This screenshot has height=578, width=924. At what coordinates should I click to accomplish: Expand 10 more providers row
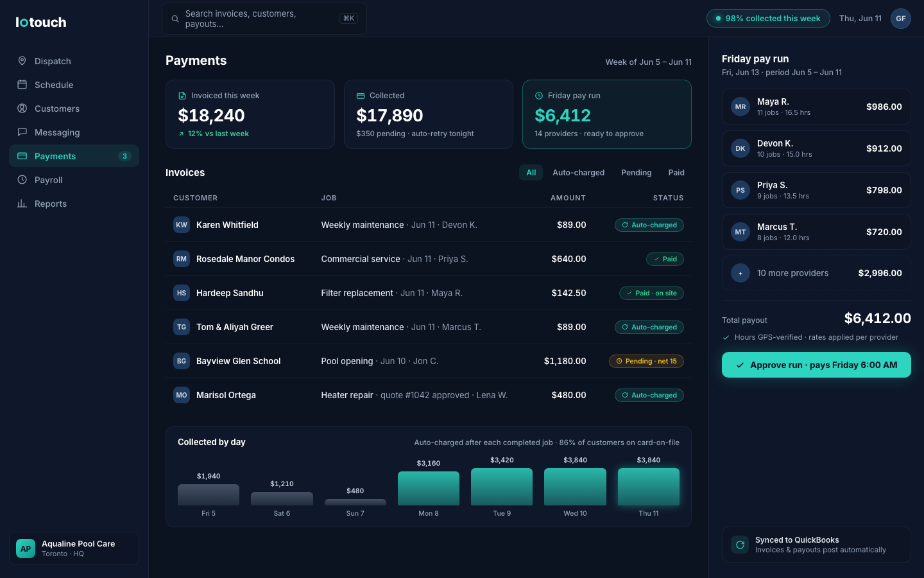coord(816,273)
